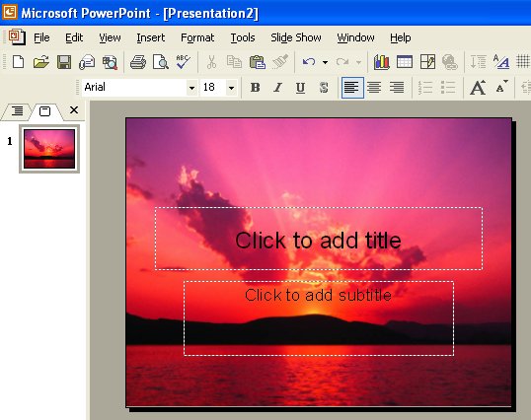This screenshot has height=420, width=531.
Task: Open the Format menu
Action: (197, 37)
